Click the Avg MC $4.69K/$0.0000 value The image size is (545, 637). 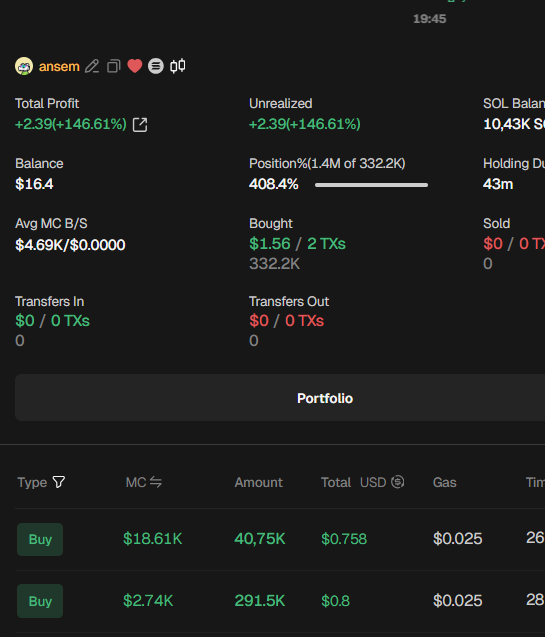point(70,245)
